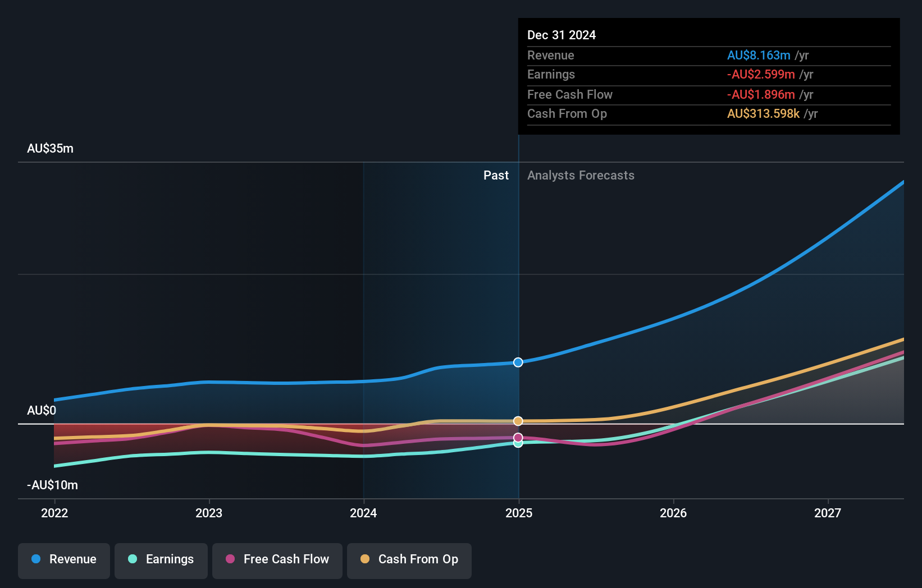
Task: Collapse the Analysts Forecasts region
Action: click(x=581, y=175)
